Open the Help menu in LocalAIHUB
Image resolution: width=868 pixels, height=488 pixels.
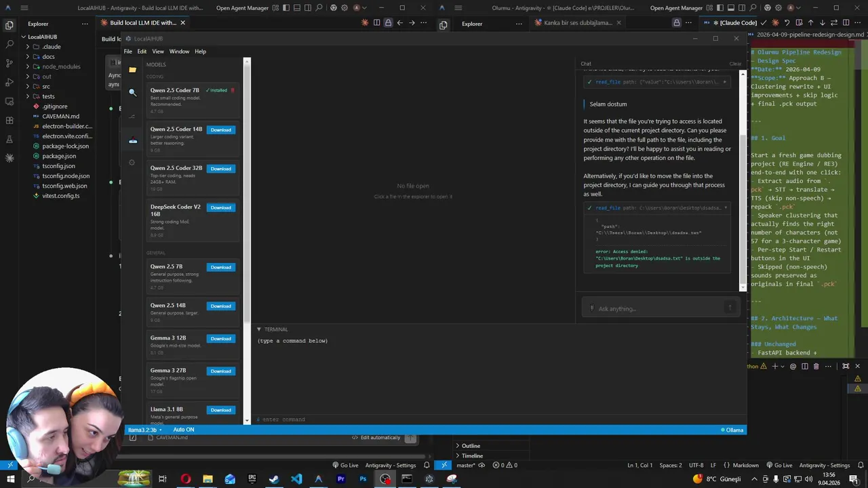(x=200, y=52)
